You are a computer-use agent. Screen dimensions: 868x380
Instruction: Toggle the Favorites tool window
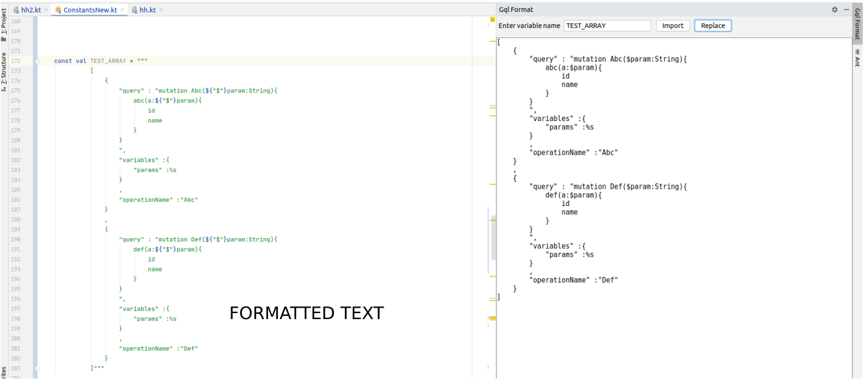click(4, 373)
